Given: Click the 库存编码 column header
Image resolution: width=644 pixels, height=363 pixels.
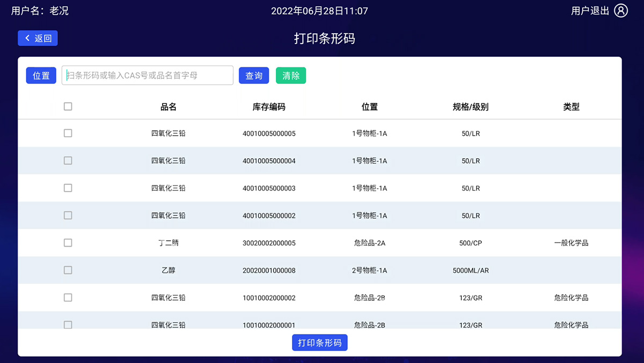Looking at the screenshot, I should click(269, 107).
